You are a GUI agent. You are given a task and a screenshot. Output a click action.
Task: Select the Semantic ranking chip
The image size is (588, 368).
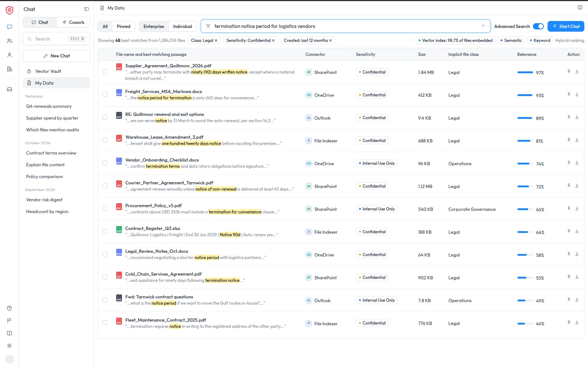(x=511, y=40)
